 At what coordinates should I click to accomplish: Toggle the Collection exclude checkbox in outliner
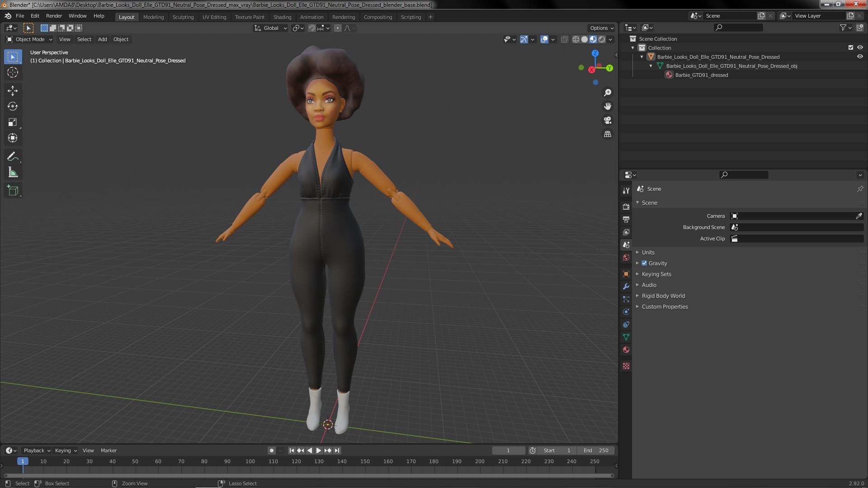pyautogui.click(x=851, y=47)
